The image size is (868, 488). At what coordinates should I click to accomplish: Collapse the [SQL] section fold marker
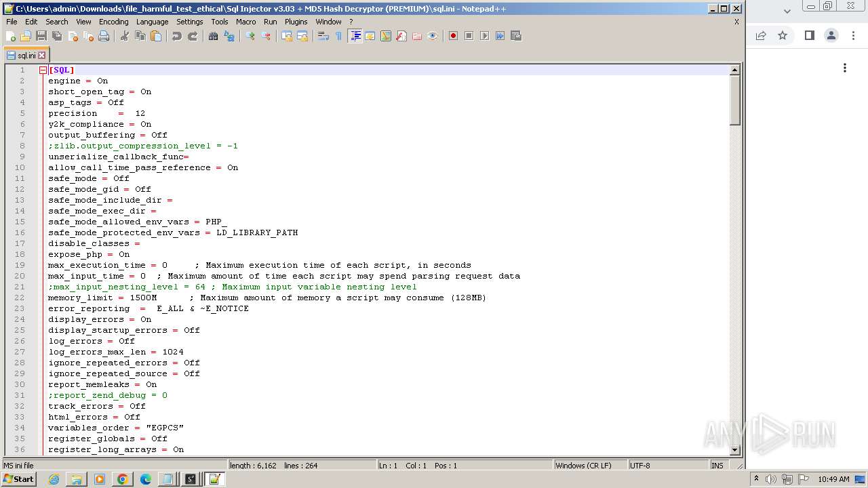point(43,70)
